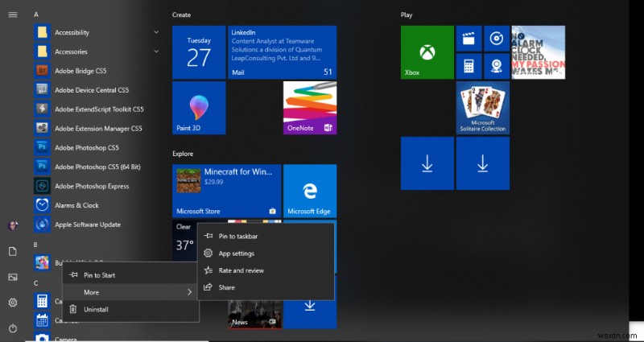Open the Calendar app icon in list
The width and height of the screenshot is (644, 342).
click(42, 320)
